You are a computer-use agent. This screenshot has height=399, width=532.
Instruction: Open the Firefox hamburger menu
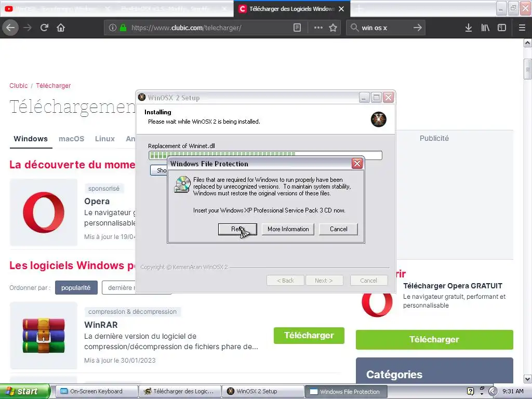click(x=522, y=28)
